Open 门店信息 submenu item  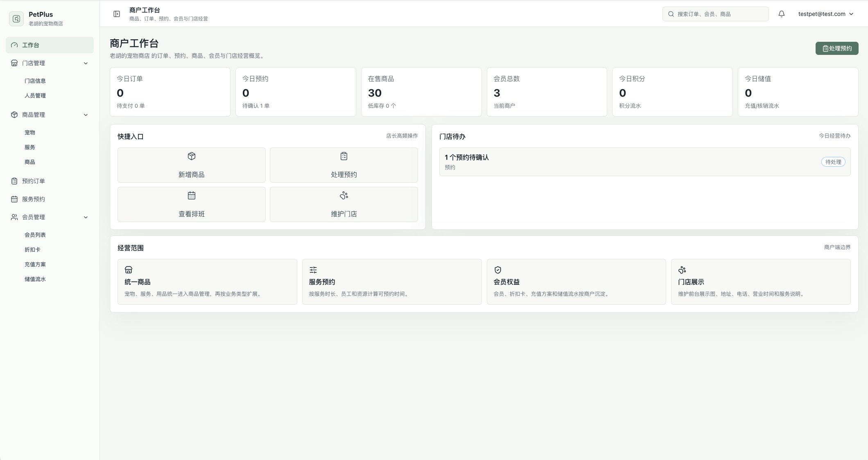pos(35,81)
